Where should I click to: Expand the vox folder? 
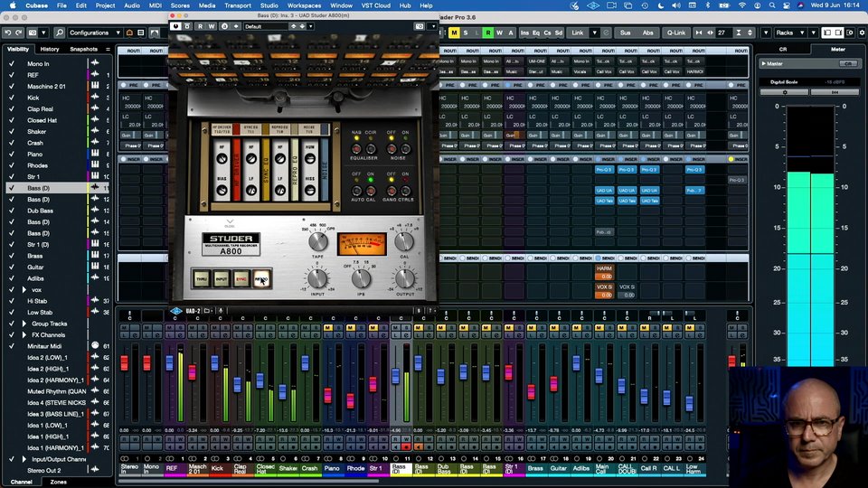pos(24,289)
